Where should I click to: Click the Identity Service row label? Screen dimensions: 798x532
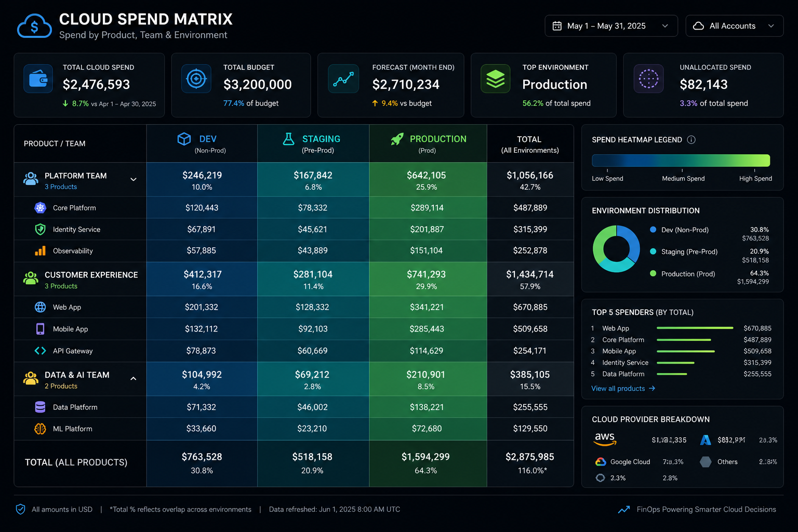point(76,230)
